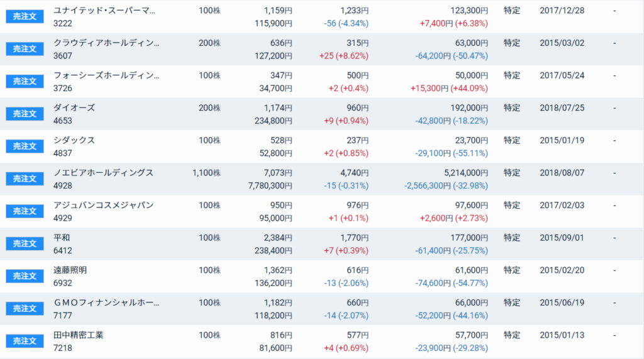Click 売注文 beside シダックス 4837
644x359 pixels.
tap(25, 146)
